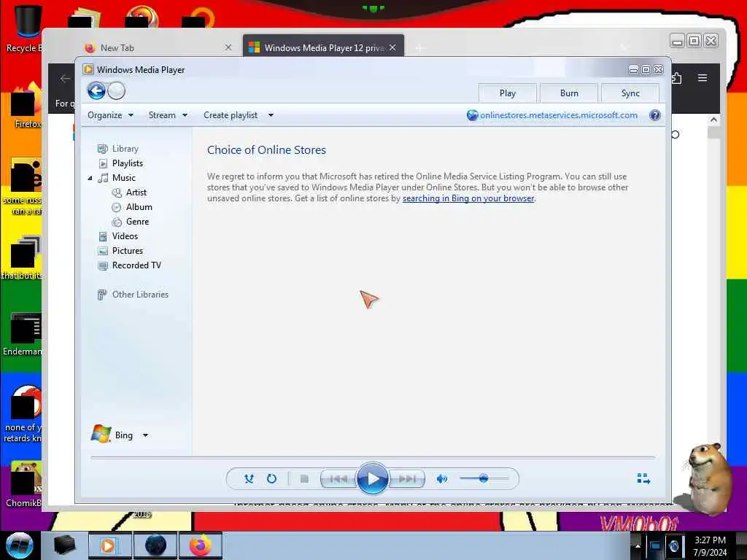Open the Help question mark icon
This screenshot has width=747, height=560.
click(x=655, y=115)
